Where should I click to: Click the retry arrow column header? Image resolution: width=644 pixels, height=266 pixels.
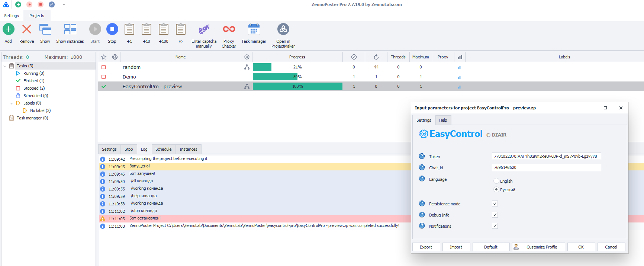(x=376, y=57)
